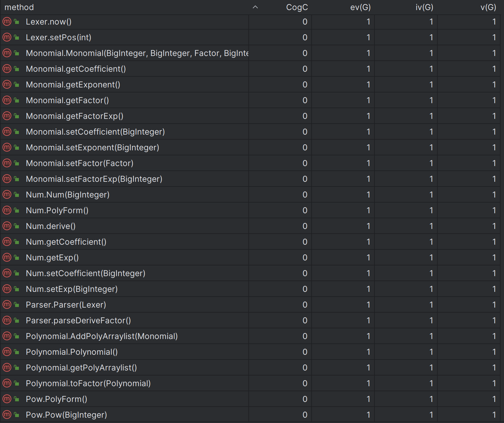This screenshot has height=423, width=504.
Task: Click the method icon for Pow.Pow(BigInteger)
Action: click(x=7, y=415)
